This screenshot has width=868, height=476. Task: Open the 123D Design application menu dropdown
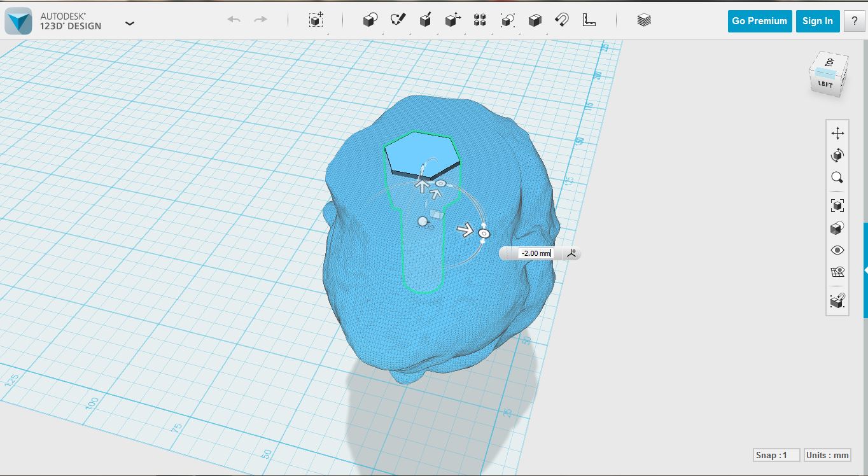pyautogui.click(x=130, y=24)
